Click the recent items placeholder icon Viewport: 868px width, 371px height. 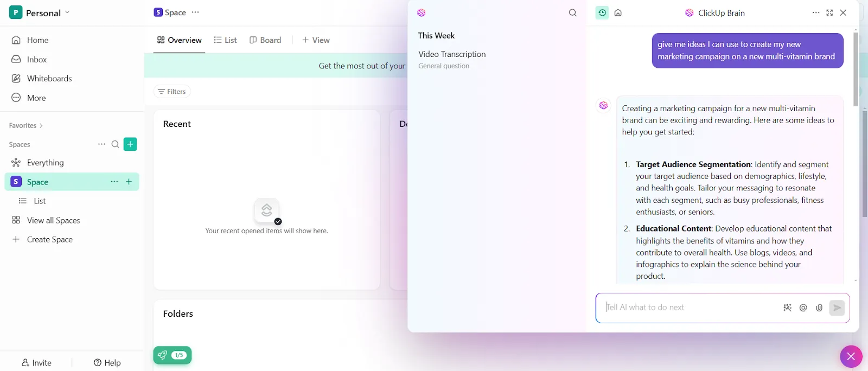click(x=267, y=210)
